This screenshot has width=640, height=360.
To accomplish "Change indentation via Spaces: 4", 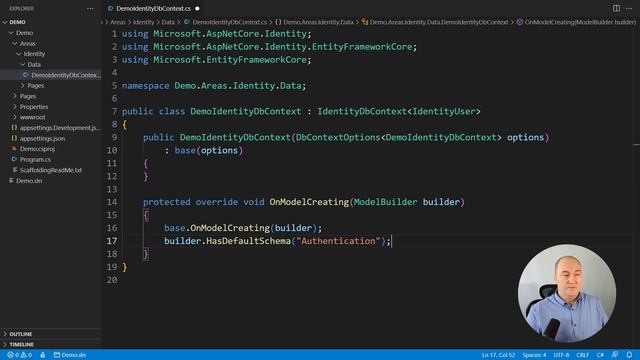I will (534, 355).
